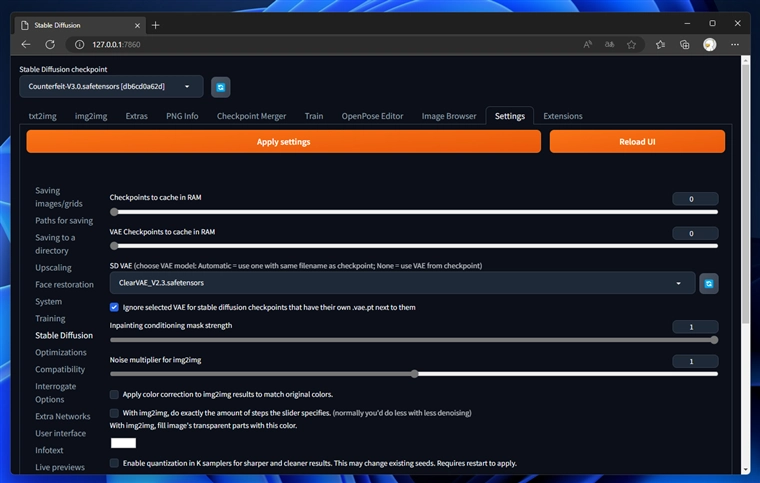Open User interface settings section

click(61, 433)
